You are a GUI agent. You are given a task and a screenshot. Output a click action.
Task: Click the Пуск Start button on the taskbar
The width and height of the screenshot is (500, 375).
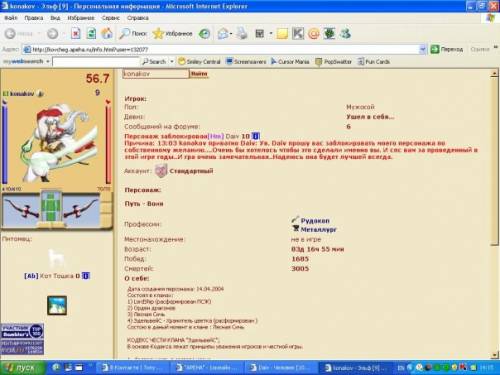pyautogui.click(x=22, y=368)
